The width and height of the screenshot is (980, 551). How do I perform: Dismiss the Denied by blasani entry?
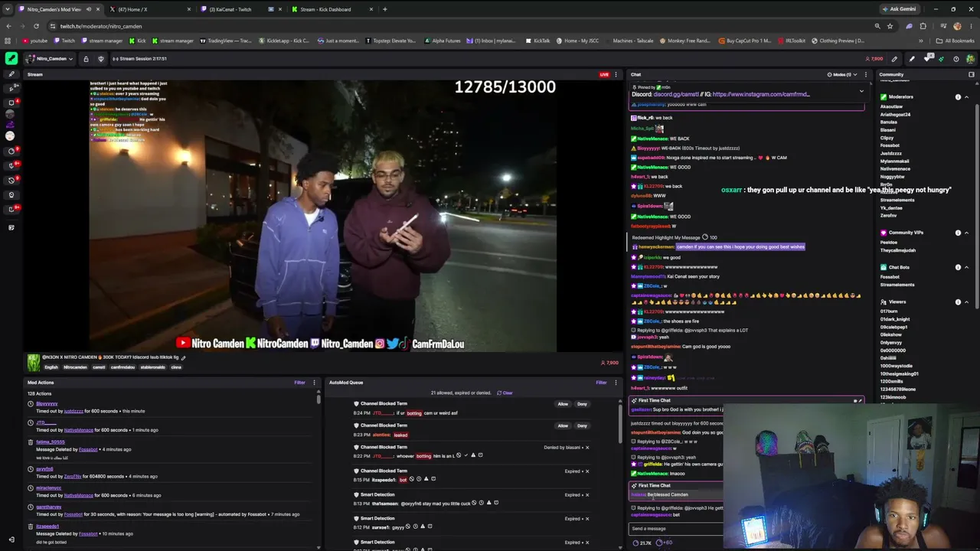point(587,447)
